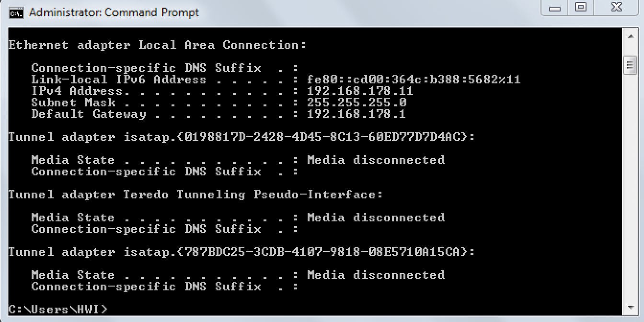
Task: Click the default gateway 192.168.178.1 value
Action: [356, 114]
